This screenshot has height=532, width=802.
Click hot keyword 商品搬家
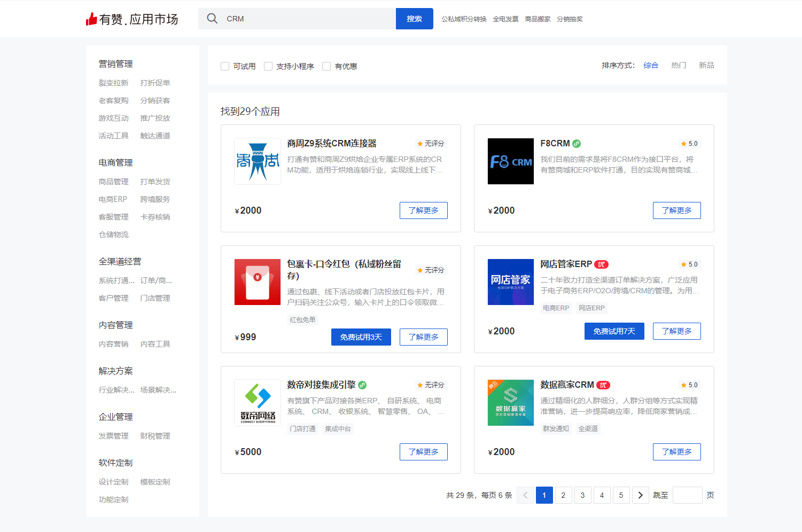click(538, 19)
